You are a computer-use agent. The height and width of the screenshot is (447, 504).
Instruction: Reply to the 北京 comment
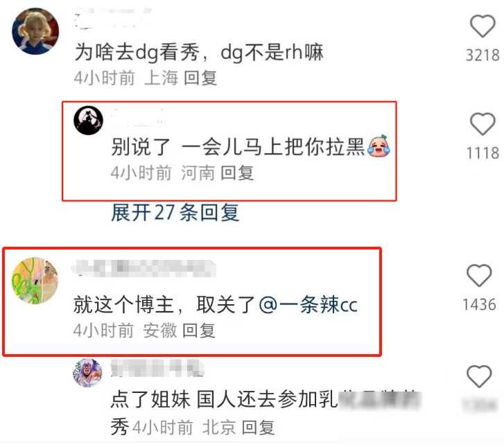pyautogui.click(x=258, y=428)
